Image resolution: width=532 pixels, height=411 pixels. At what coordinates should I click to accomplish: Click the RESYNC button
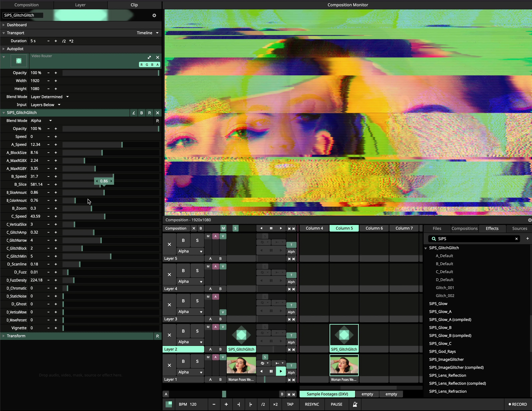pos(312,404)
